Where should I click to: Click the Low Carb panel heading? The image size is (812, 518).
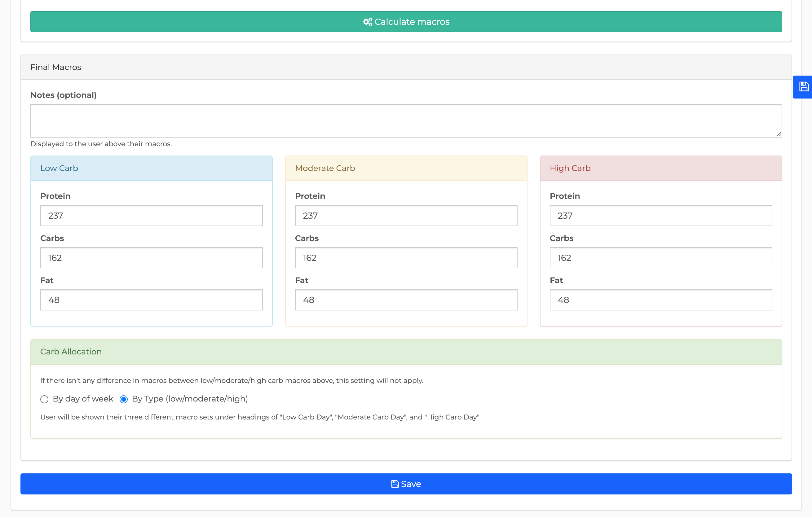(152, 168)
